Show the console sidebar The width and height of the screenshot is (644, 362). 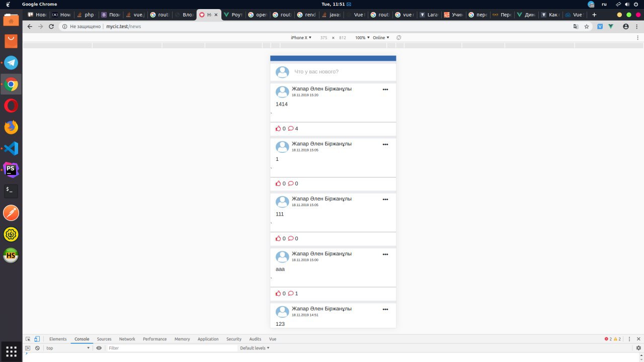[x=28, y=348]
